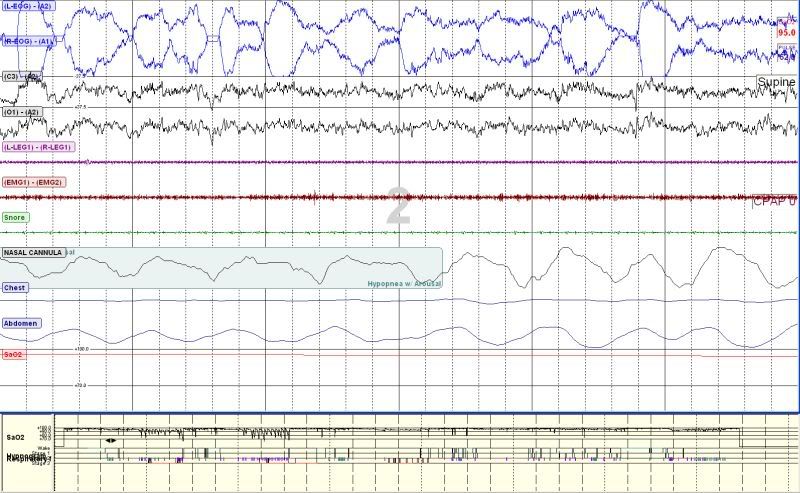Click the Hypnogram label in overview panel
The height and width of the screenshot is (493, 800).
point(28,456)
